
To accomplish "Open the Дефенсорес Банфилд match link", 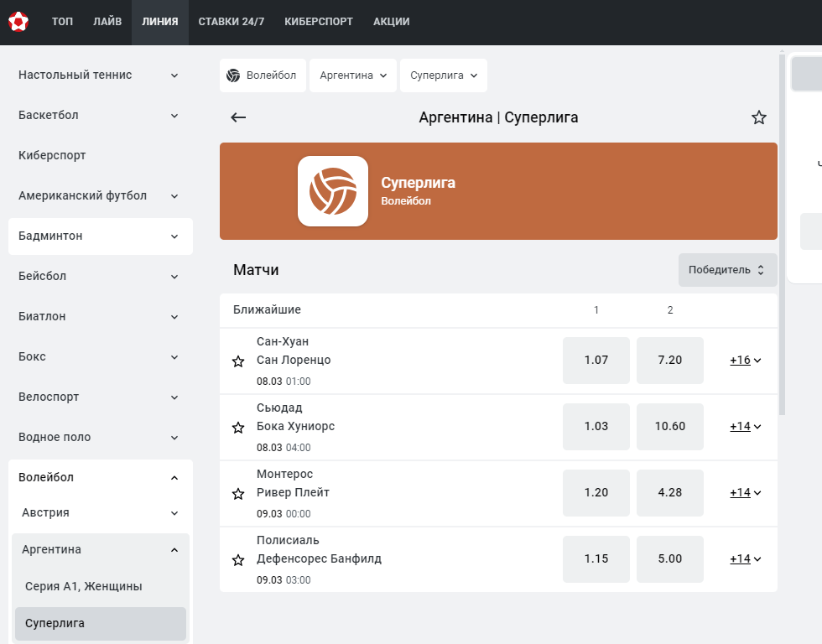I will [x=320, y=559].
